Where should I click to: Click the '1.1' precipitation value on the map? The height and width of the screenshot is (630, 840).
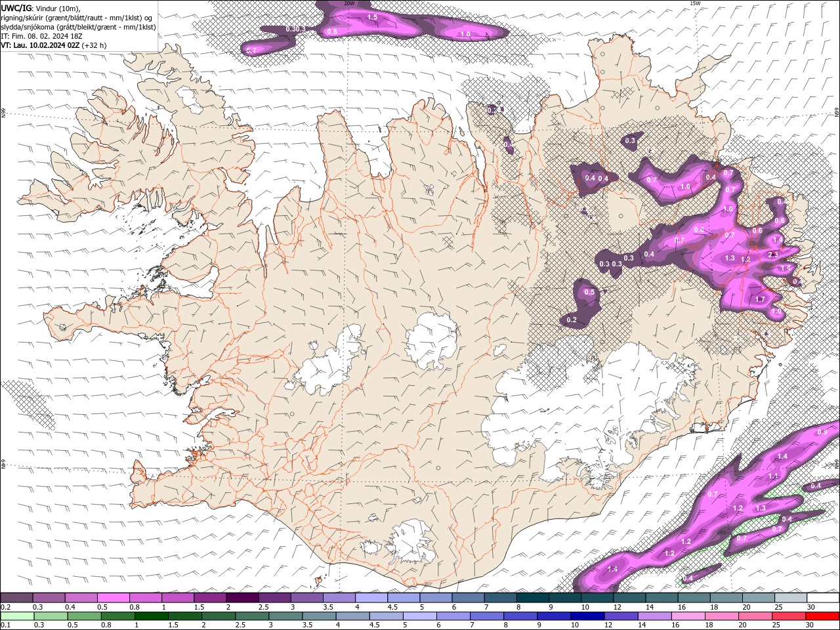pos(773,476)
